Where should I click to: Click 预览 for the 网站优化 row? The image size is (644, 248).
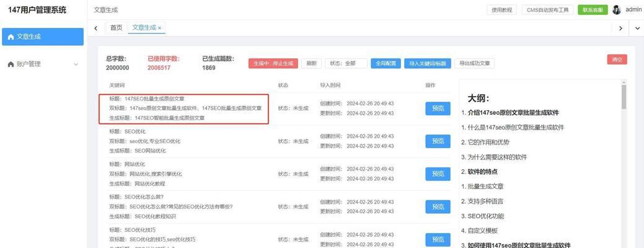tap(438, 174)
